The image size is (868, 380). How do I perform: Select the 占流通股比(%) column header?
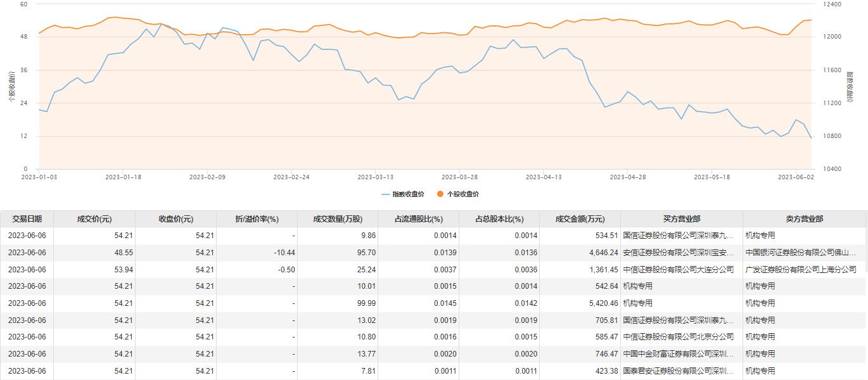pyautogui.click(x=418, y=219)
